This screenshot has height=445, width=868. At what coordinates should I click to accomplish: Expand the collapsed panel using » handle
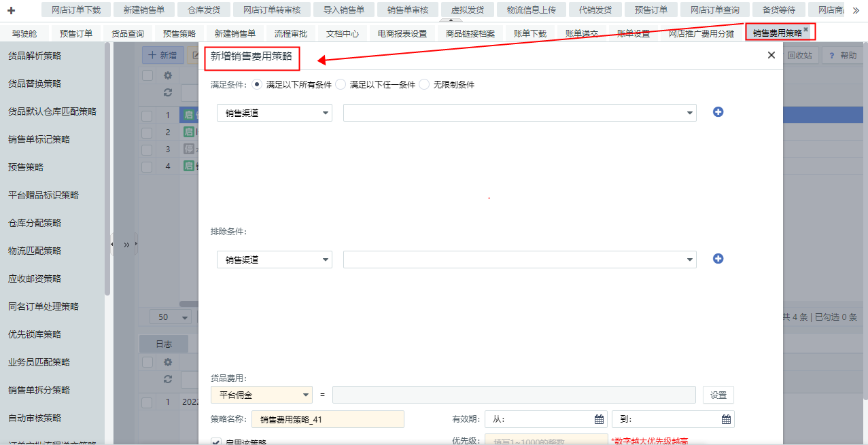pyautogui.click(x=126, y=244)
